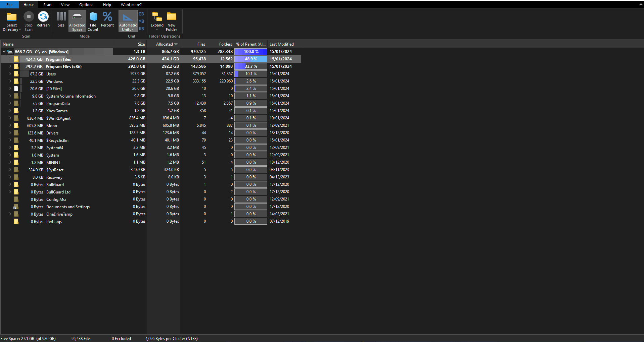644x342 pixels.
Task: Open the Scan ribbon tab
Action: (x=47, y=5)
